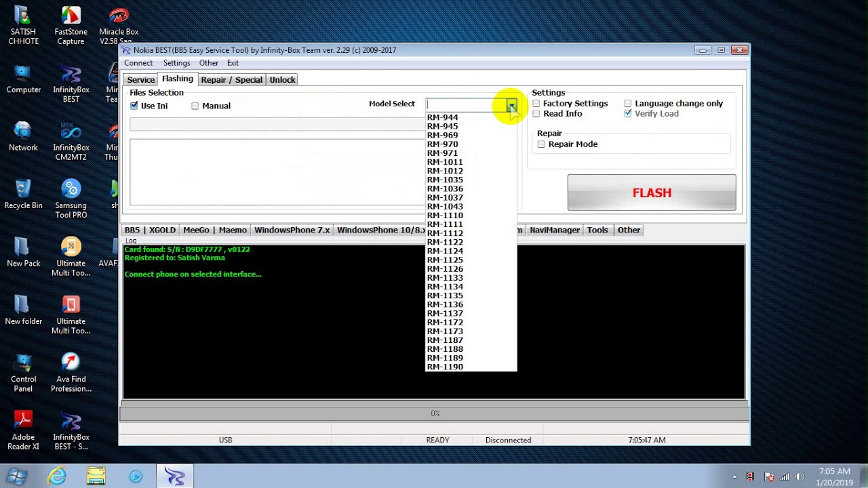Open File Explorer from the taskbar
The height and width of the screenshot is (488, 868).
[x=96, y=476]
